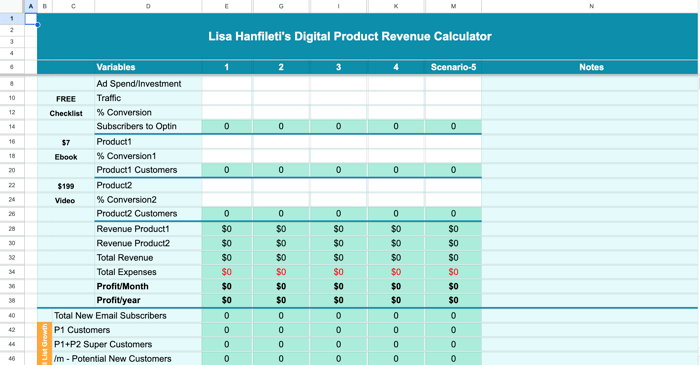Click the '% Conversion2' input cell for Scenario-5
This screenshot has height=365, width=700.
(x=453, y=200)
